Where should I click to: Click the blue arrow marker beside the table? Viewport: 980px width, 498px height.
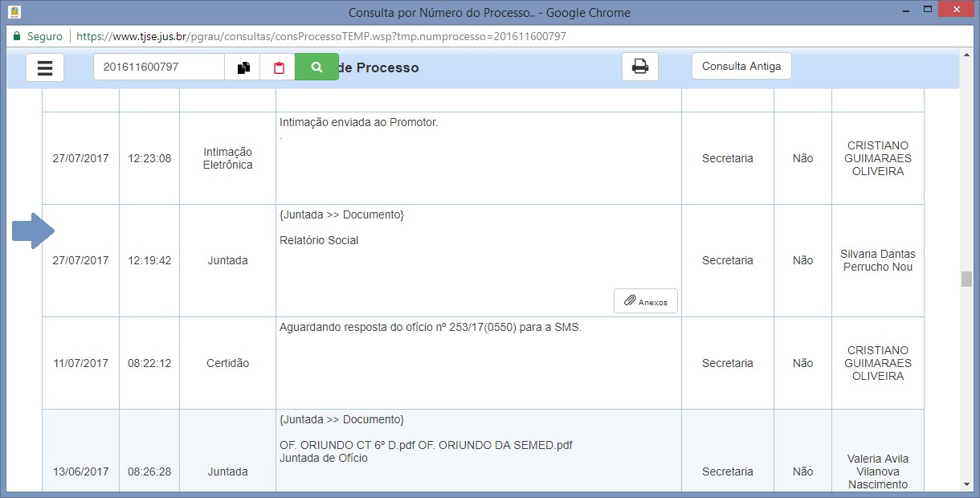(x=32, y=231)
